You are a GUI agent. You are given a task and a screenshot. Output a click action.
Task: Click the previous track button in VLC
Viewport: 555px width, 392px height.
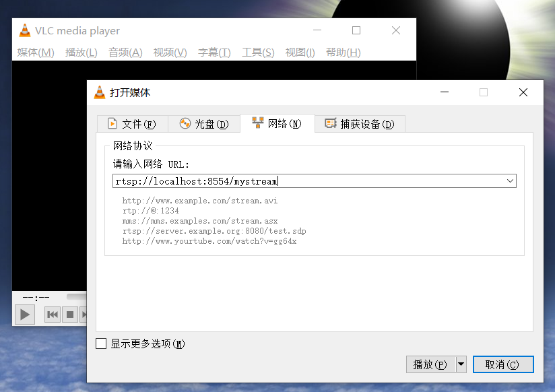53,315
